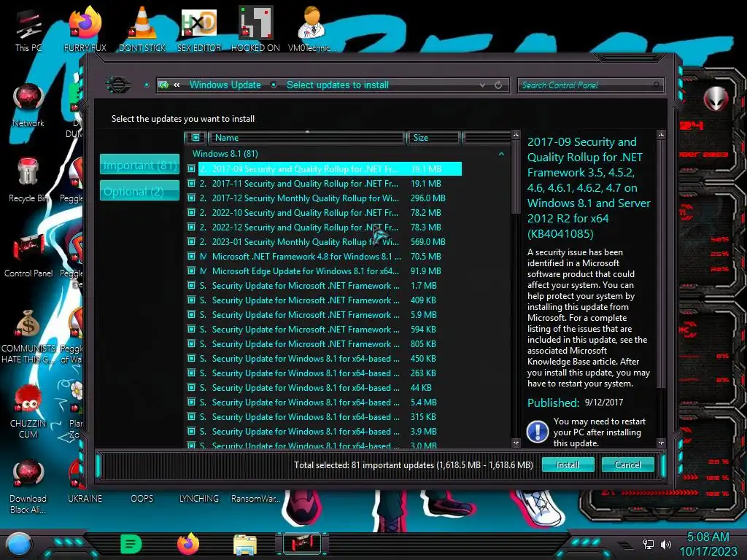
Task: Select the 5.4 MB Security Update row
Action: point(325,402)
